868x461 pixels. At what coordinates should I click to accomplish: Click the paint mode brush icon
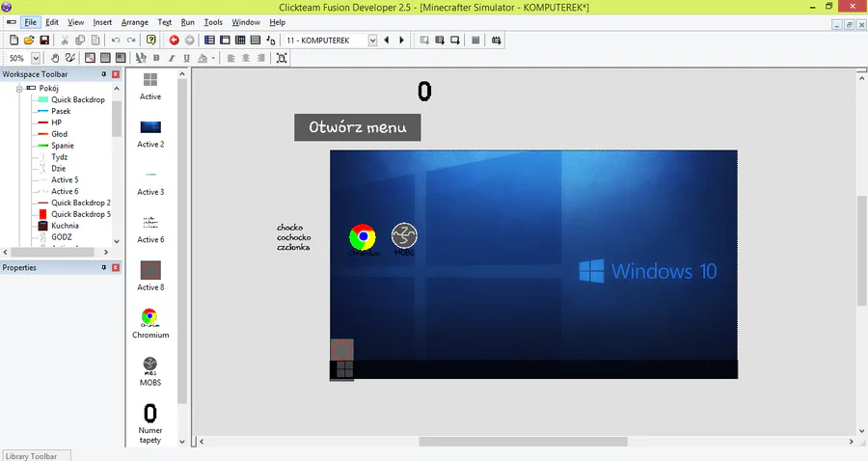point(69,58)
